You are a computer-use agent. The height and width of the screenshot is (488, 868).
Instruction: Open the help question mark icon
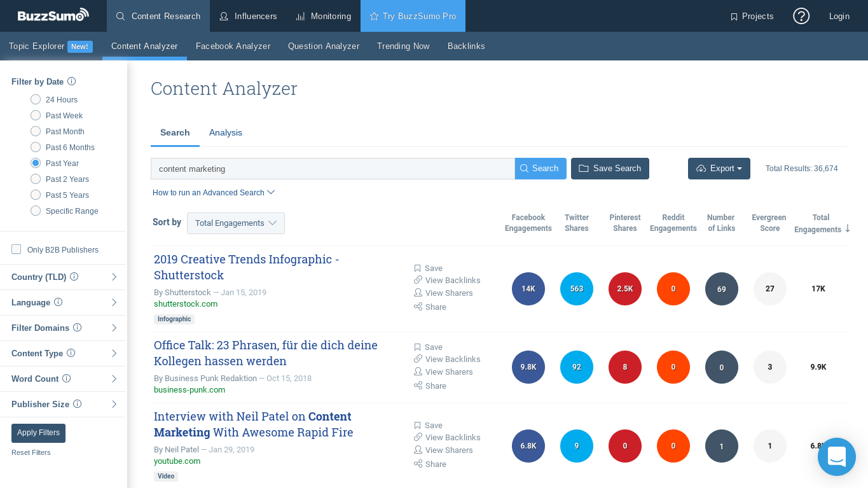coord(801,16)
